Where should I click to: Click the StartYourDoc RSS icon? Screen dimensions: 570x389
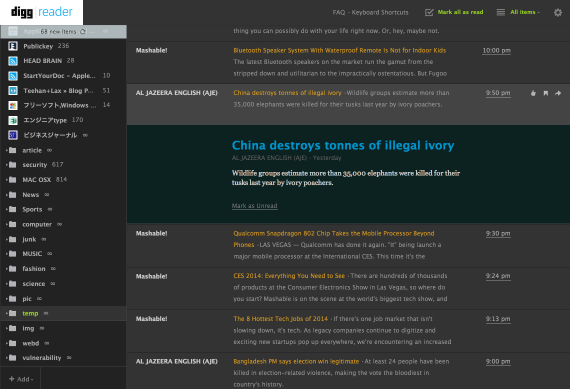pos(13,76)
